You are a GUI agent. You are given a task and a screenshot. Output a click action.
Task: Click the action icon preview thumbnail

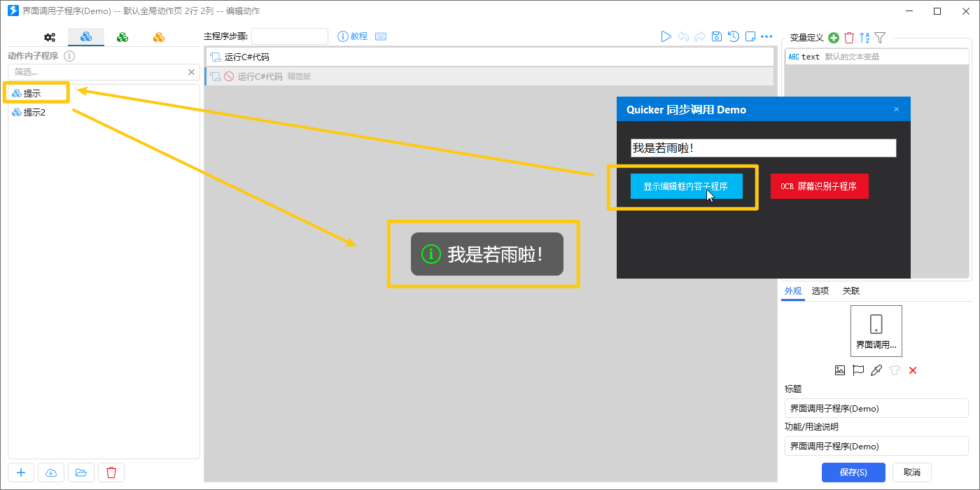876,331
